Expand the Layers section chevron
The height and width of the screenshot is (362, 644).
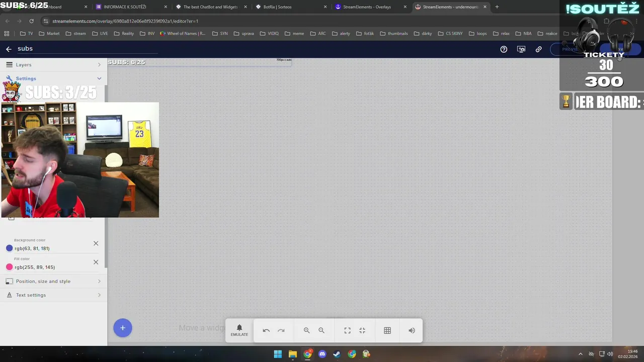click(x=99, y=65)
